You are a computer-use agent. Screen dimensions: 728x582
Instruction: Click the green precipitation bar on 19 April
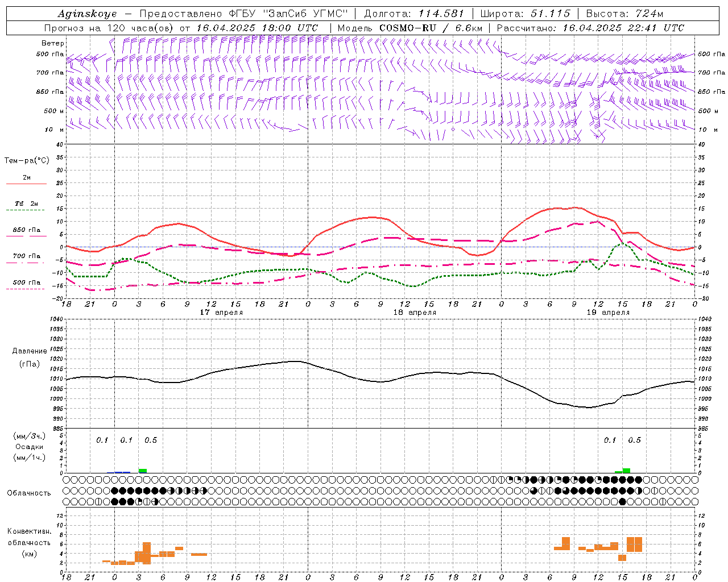click(626, 470)
